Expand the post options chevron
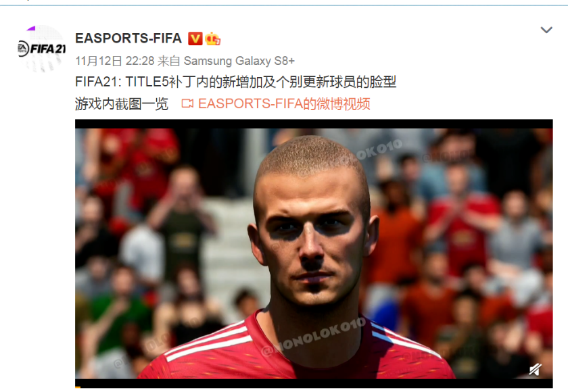 [x=546, y=30]
